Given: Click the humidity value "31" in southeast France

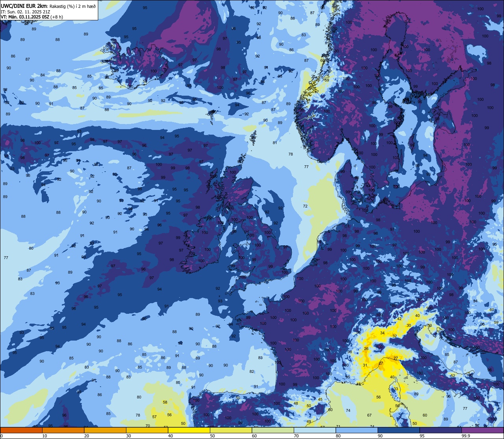Looking at the screenshot, I should [x=365, y=365].
